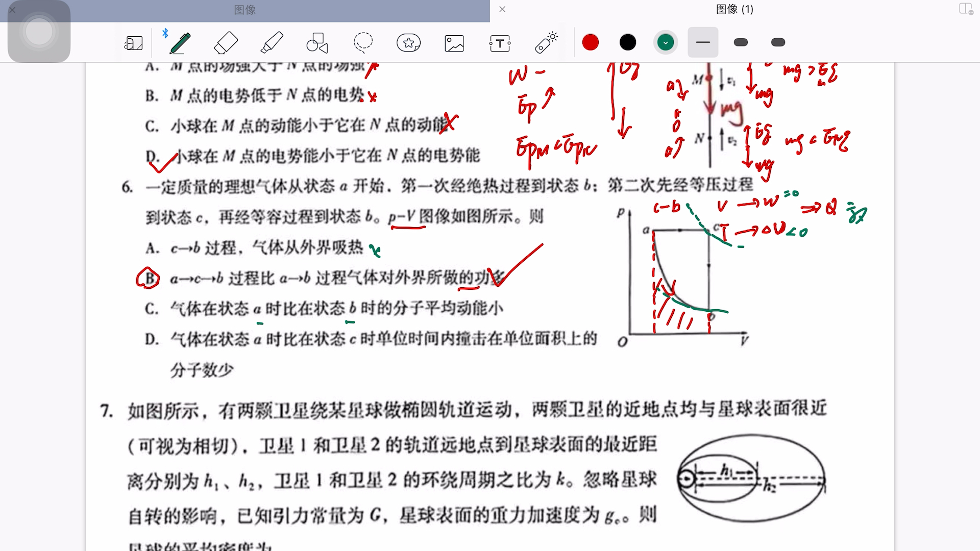Open the stickers and favorites tool
Viewport: 980px width, 551px height.
(x=408, y=43)
